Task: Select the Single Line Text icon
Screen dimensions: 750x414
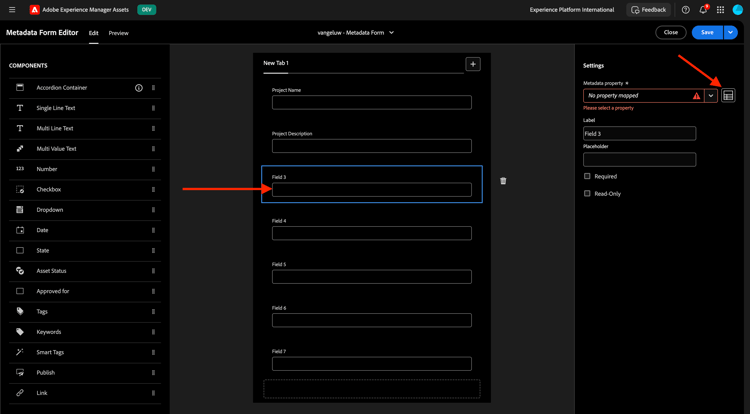Action: [x=20, y=108]
